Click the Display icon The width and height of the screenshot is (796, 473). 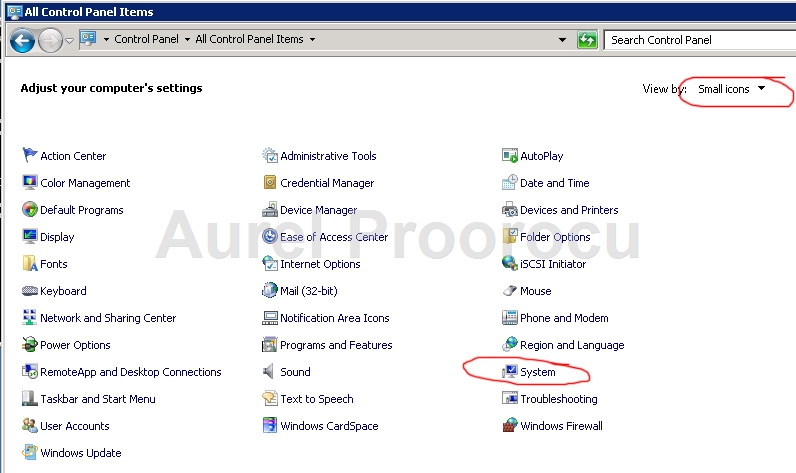pyautogui.click(x=29, y=236)
